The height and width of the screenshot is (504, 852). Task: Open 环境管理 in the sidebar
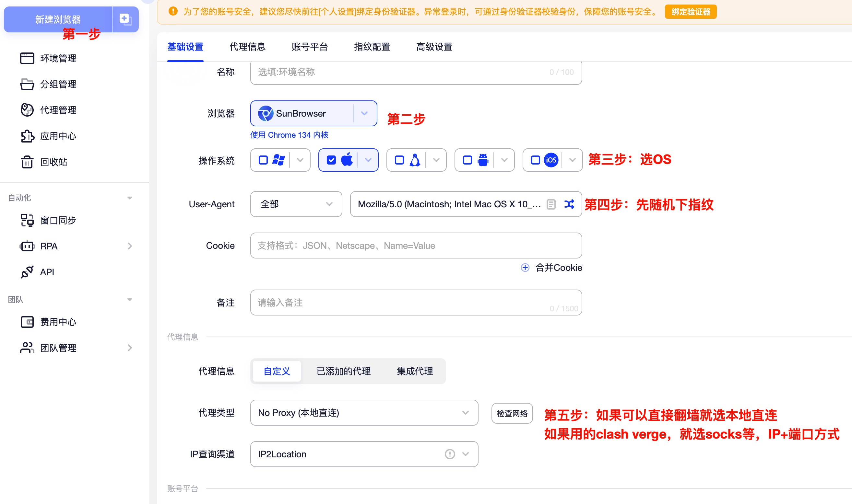[x=58, y=58]
